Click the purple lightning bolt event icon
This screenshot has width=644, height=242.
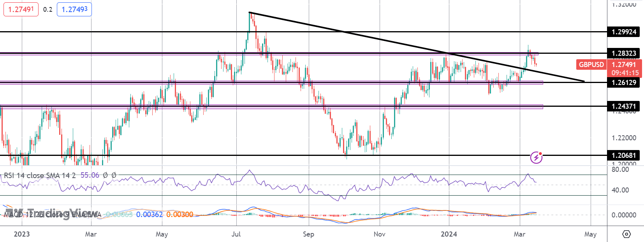[x=536, y=157]
